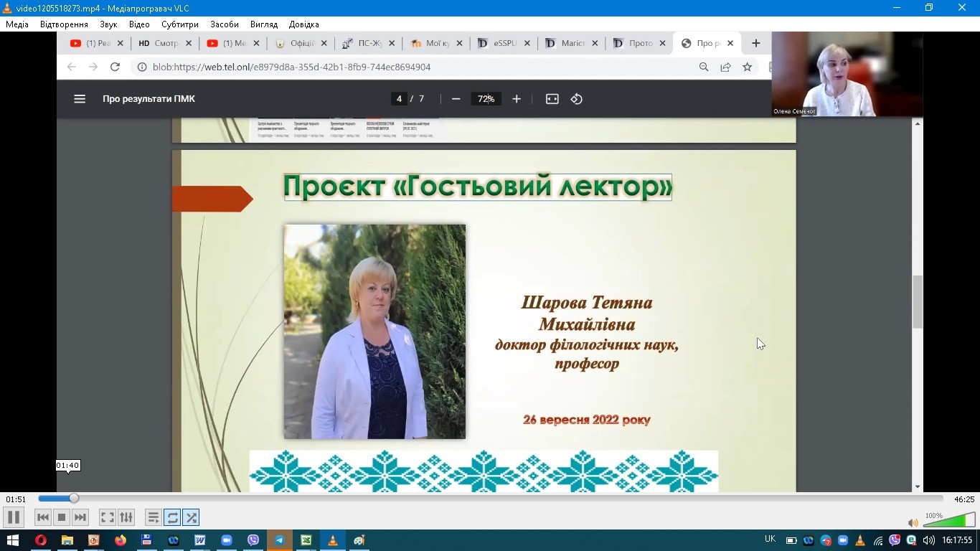Zoom out the PDF with minus icon
980x551 pixels.
click(x=456, y=99)
